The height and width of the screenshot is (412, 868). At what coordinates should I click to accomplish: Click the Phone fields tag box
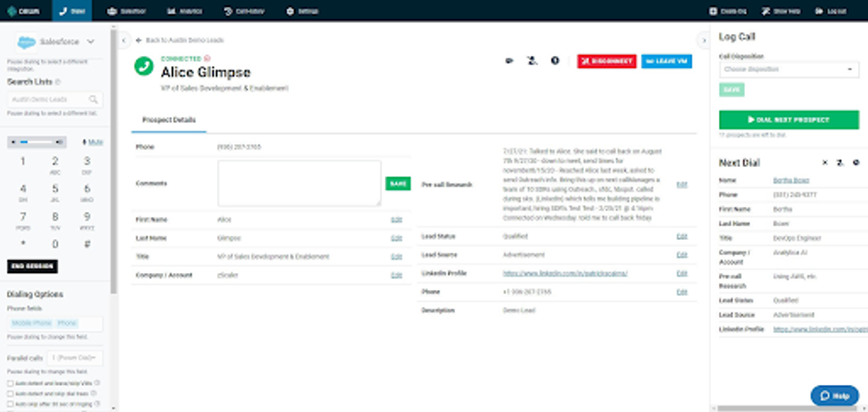[55, 323]
